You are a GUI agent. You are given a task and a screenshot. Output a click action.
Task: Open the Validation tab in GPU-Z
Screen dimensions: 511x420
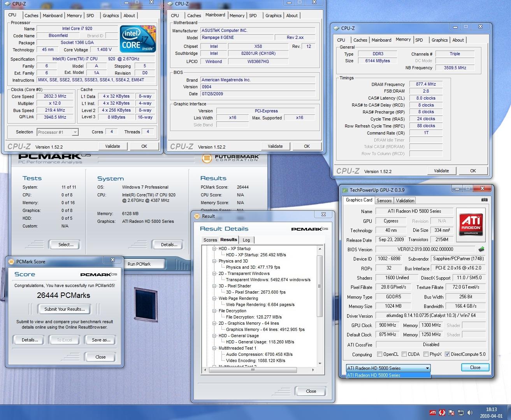coord(405,200)
